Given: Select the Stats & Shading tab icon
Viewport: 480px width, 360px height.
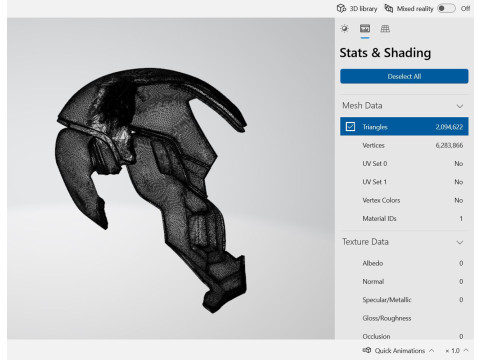Looking at the screenshot, I should pyautogui.click(x=365, y=29).
